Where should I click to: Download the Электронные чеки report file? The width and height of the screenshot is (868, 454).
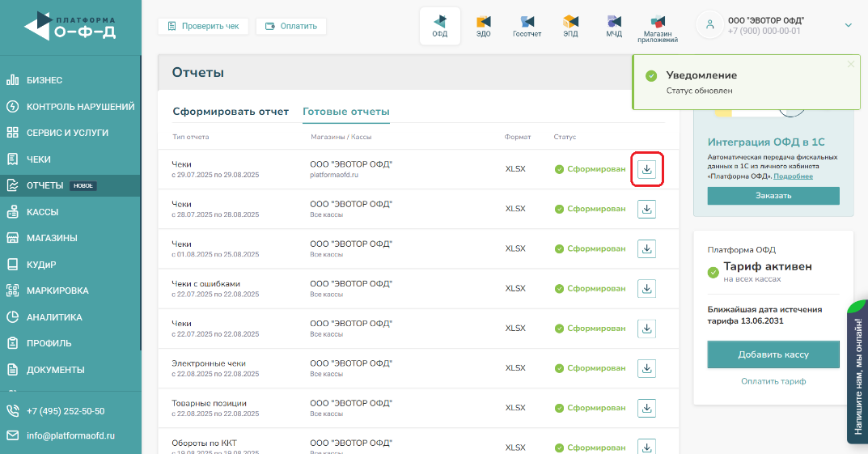tap(646, 368)
